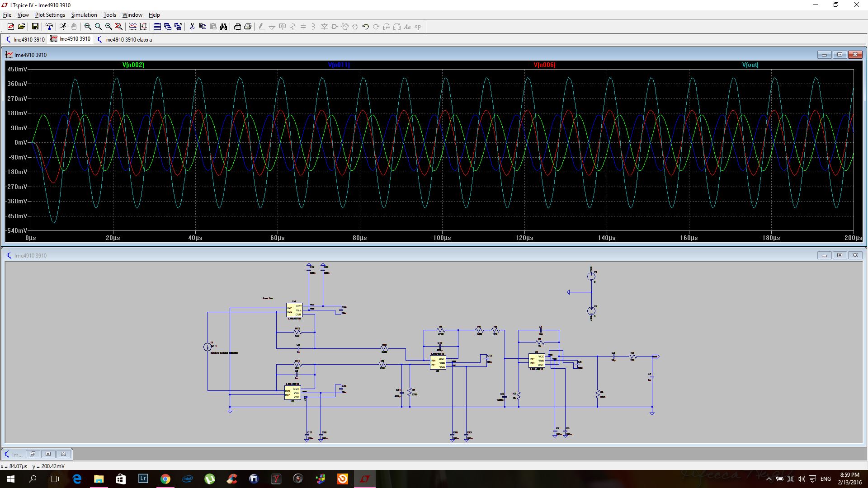Click the Place Capacitor icon
This screenshot has height=488, width=868.
coord(303,27)
